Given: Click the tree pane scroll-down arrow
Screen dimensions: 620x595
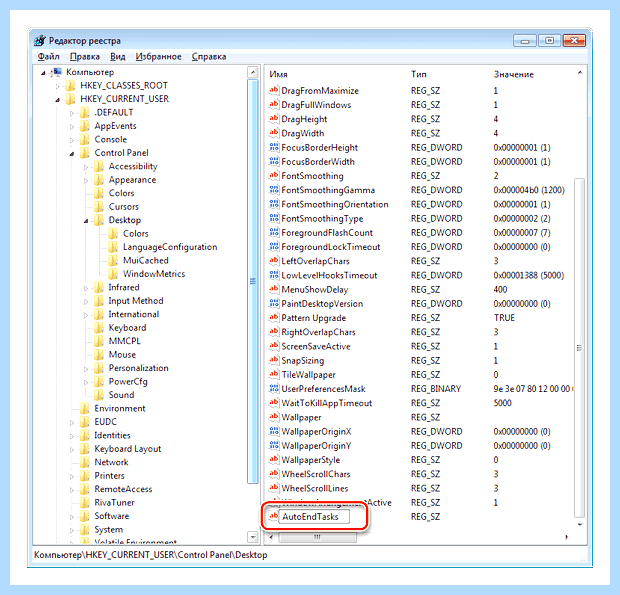Looking at the screenshot, I should coord(252,536).
